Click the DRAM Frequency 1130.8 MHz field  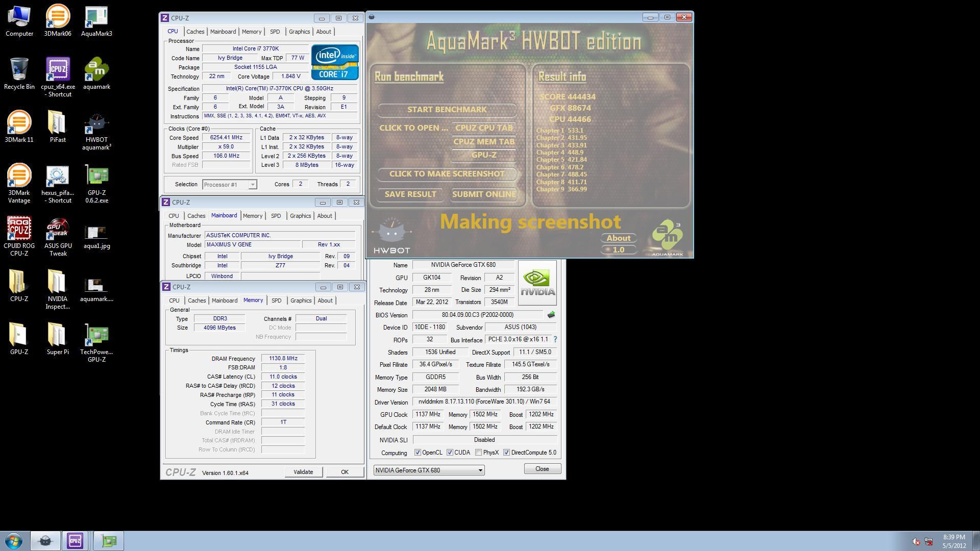[x=283, y=359]
